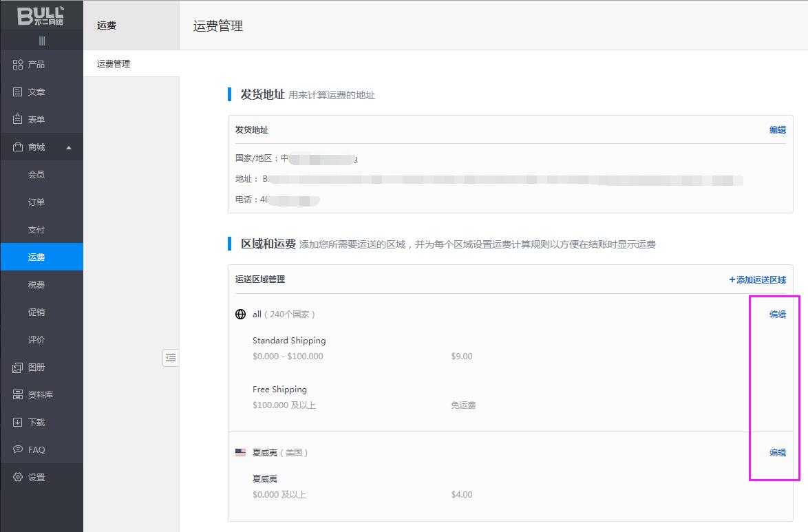Toggle sidebar collapse handle at top
The height and width of the screenshot is (532, 808).
point(41,41)
